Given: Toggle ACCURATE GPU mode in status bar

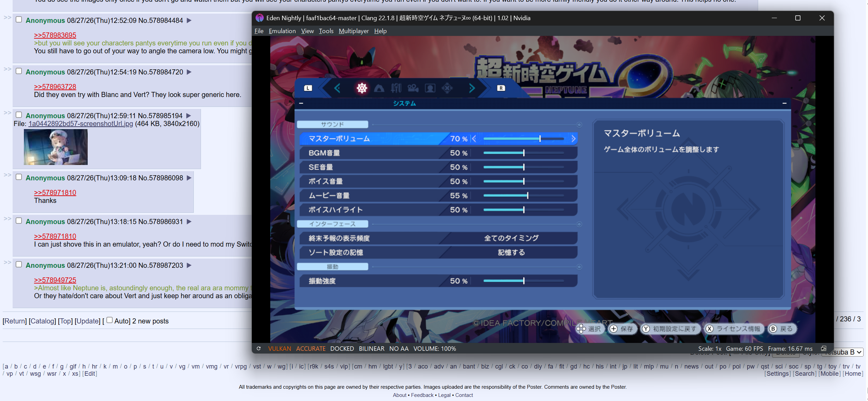Looking at the screenshot, I should coord(311,348).
